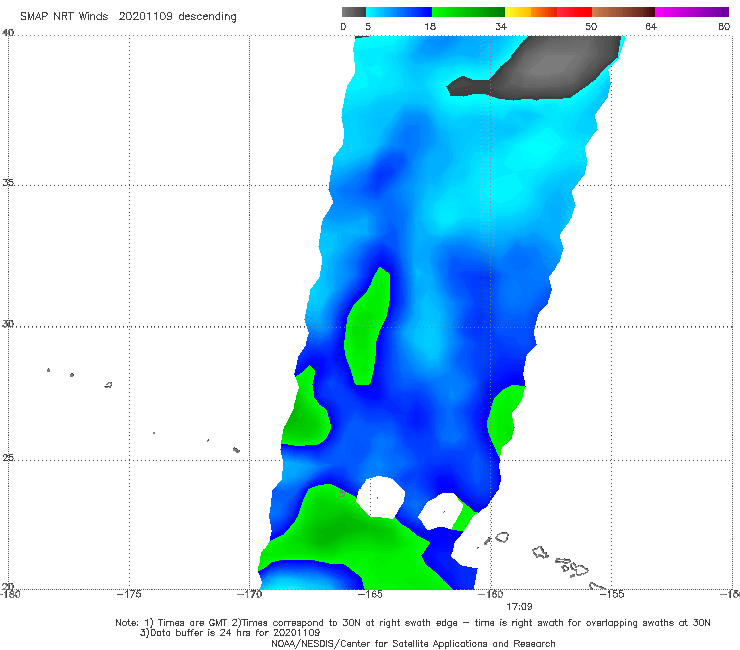Click the green segment of the color bar
This screenshot has height=650, width=740.
pos(468,12)
